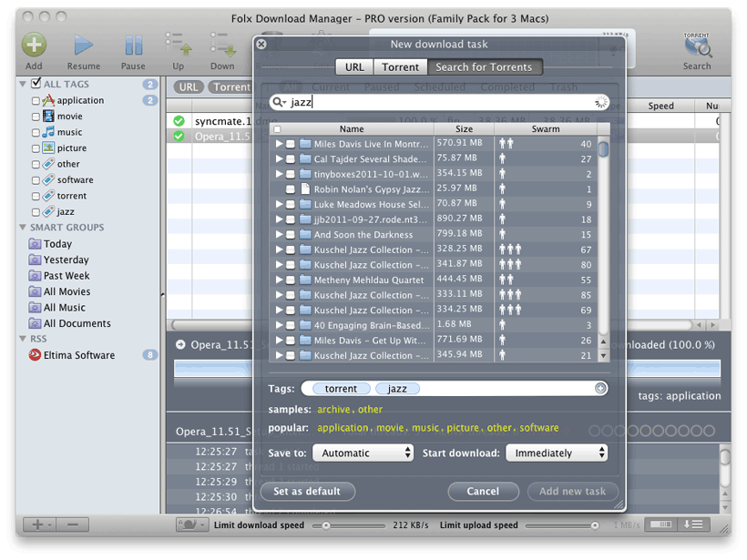Click the Resume play icon in toolbar
This screenshot has width=747, height=560.
tap(84, 46)
